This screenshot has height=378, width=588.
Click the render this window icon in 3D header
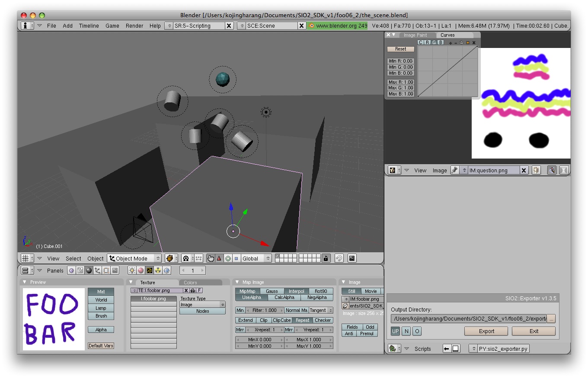click(x=352, y=258)
